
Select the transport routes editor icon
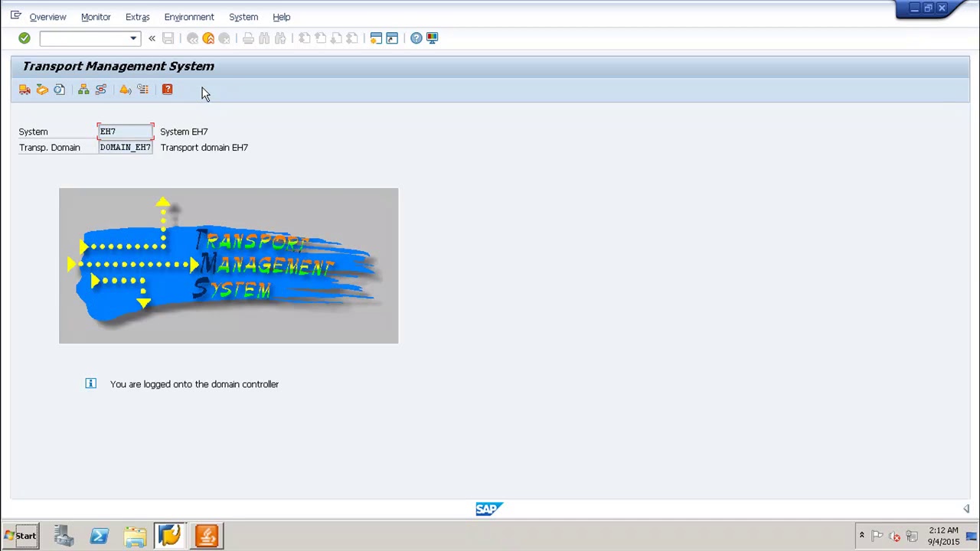point(100,90)
